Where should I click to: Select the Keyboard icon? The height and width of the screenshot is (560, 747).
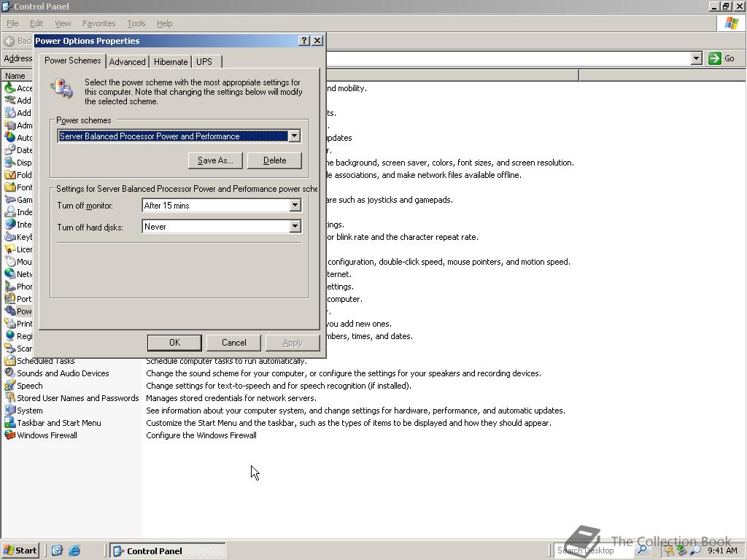[10, 237]
